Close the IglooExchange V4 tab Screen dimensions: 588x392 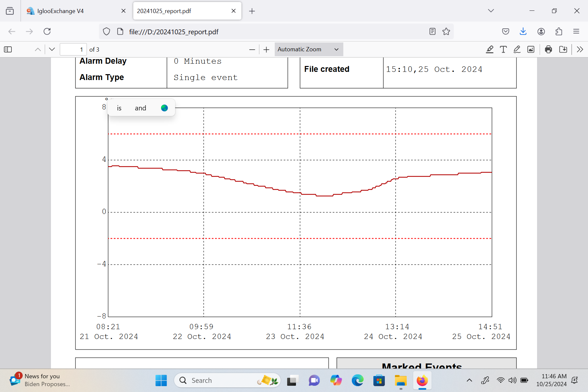[123, 11]
